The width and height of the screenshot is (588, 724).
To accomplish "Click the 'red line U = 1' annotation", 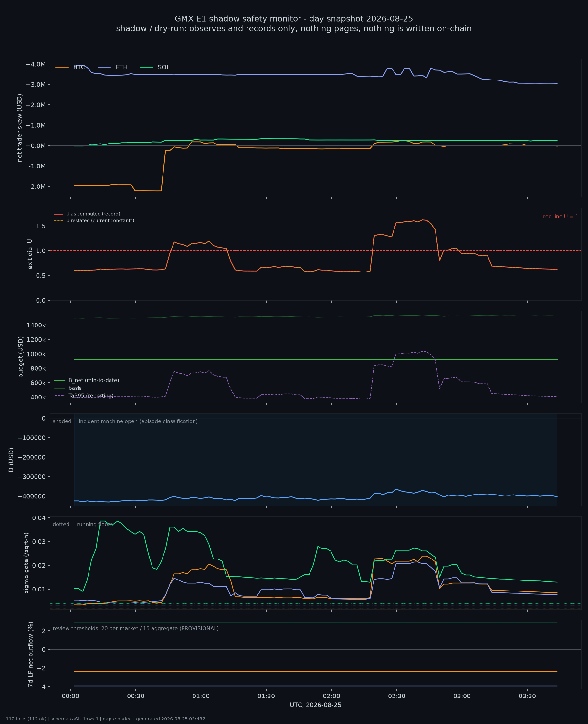I will 561,217.
